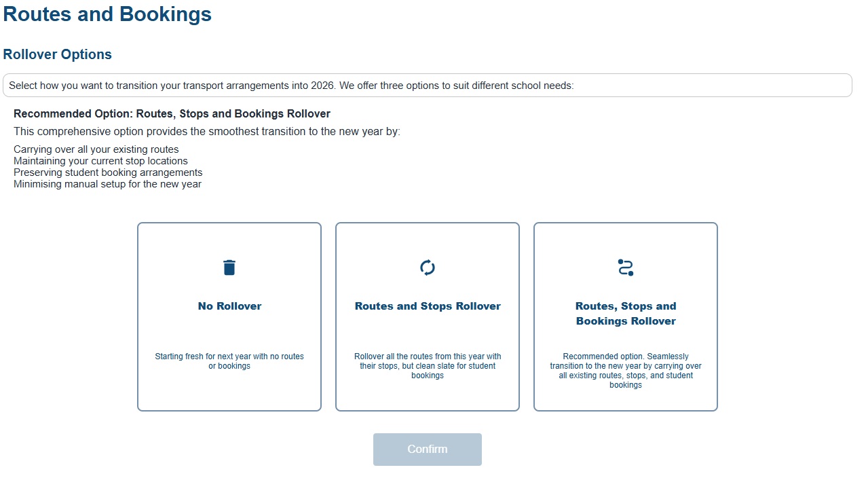Click 'Minimising manual setup for the new year'
868x493 pixels.
coord(107,184)
